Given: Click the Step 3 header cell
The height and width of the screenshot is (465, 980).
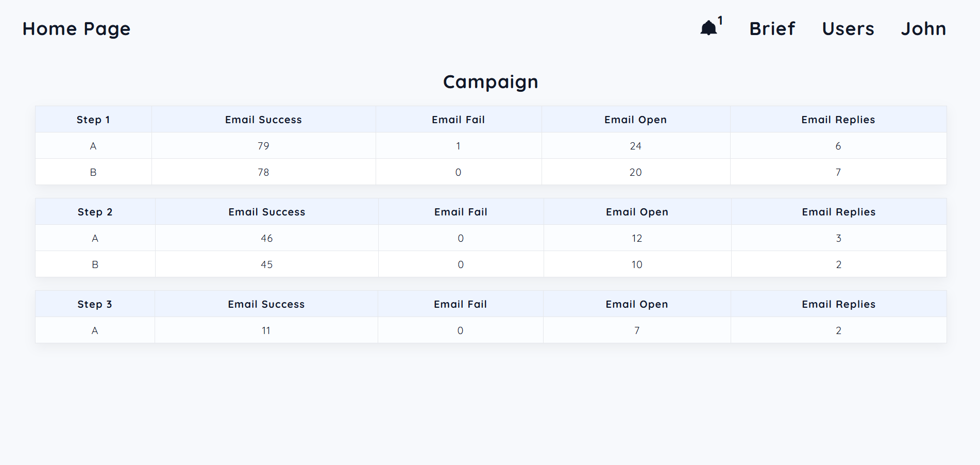Looking at the screenshot, I should [95, 304].
